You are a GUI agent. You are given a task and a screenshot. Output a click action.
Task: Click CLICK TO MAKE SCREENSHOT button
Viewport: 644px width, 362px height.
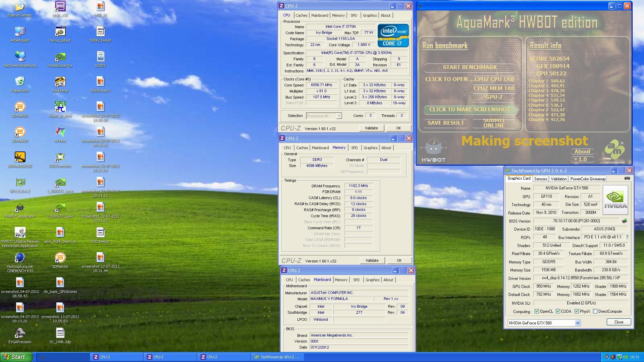470,109
